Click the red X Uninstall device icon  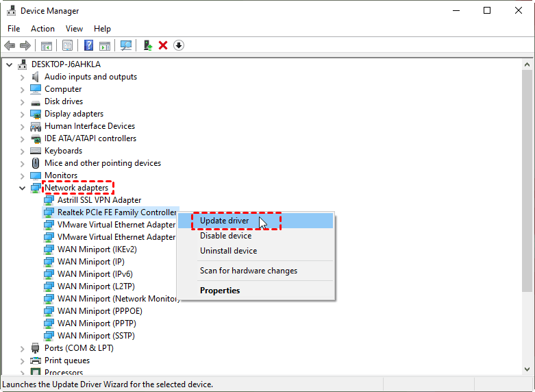tap(163, 45)
